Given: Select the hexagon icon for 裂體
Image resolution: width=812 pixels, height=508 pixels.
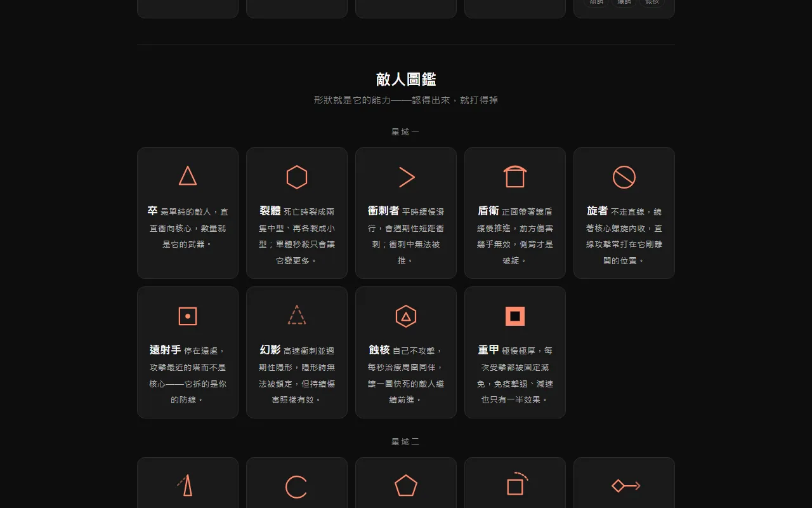Looking at the screenshot, I should 297,177.
